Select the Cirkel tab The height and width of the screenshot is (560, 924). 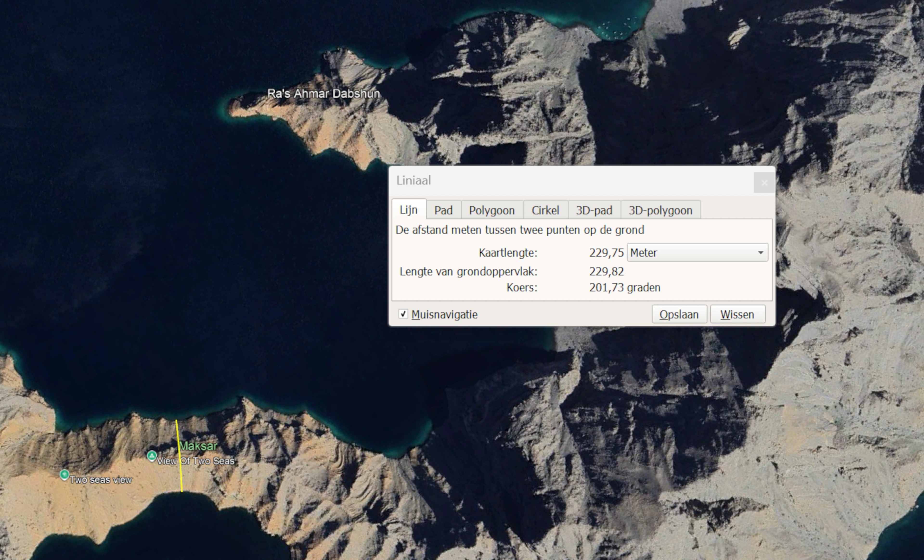[x=545, y=210]
